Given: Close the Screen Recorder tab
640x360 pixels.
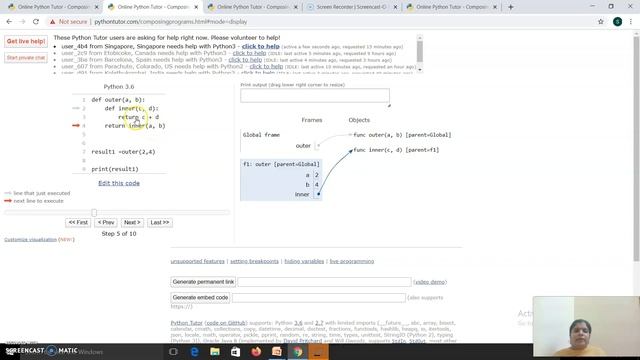Looking at the screenshot, I should (395, 7).
